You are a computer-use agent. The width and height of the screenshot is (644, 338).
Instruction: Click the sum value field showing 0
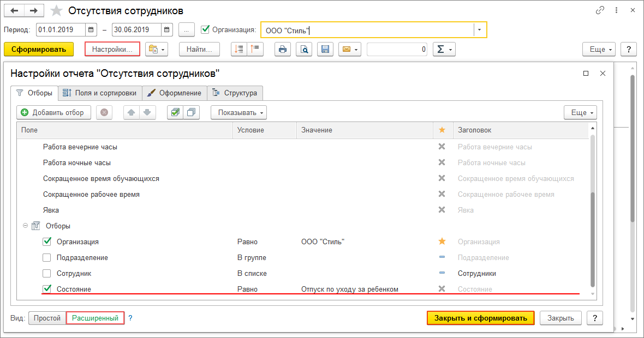[397, 49]
